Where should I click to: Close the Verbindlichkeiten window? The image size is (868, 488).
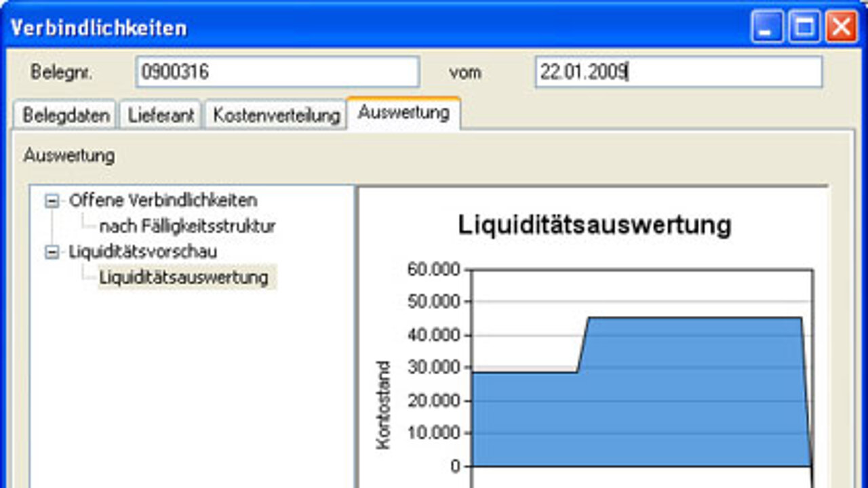(x=842, y=28)
